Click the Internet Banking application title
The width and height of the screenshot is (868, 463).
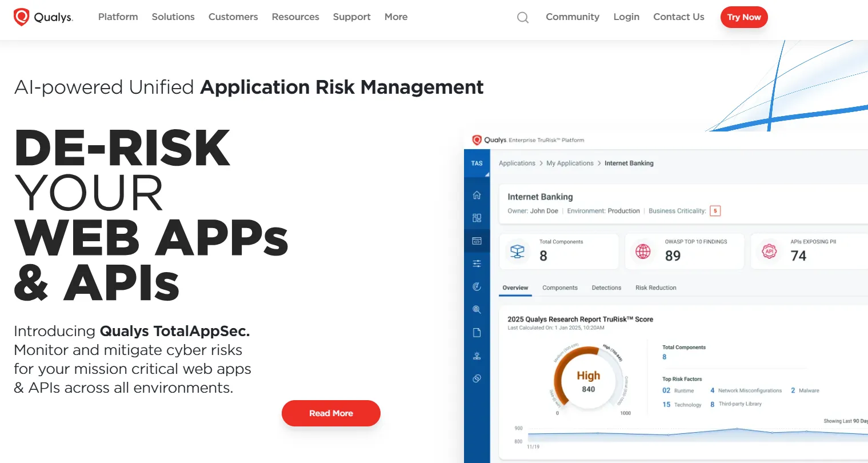tap(540, 197)
